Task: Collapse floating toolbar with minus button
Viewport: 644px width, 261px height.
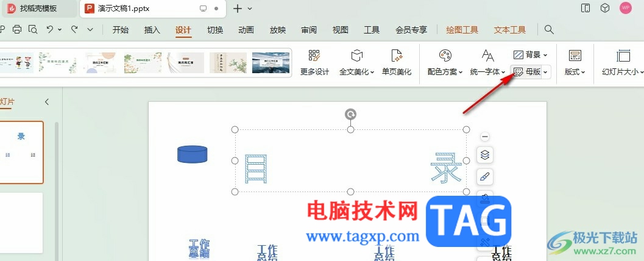Action: 484,137
